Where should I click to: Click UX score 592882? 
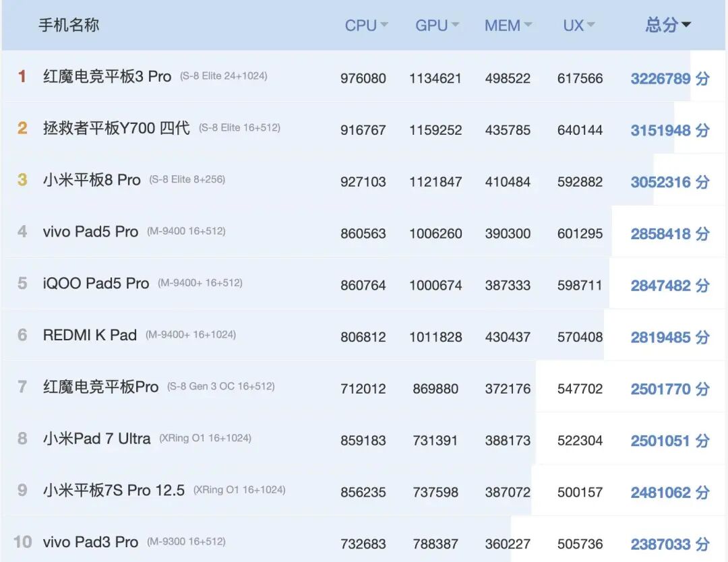(580, 182)
